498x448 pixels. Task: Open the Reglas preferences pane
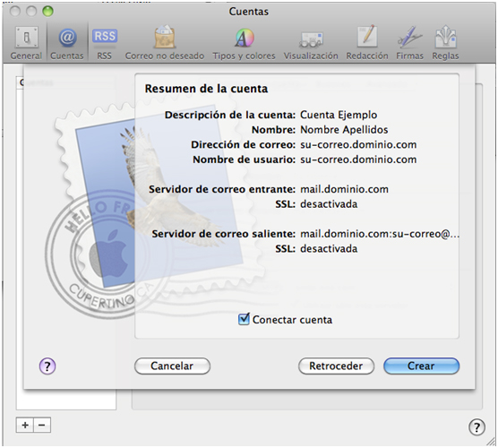click(445, 43)
